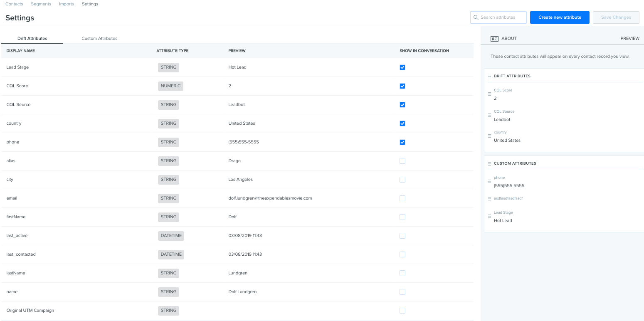This screenshot has height=321, width=644.
Task: Click the drag handle beside Lead Stage preview
Action: point(489,217)
